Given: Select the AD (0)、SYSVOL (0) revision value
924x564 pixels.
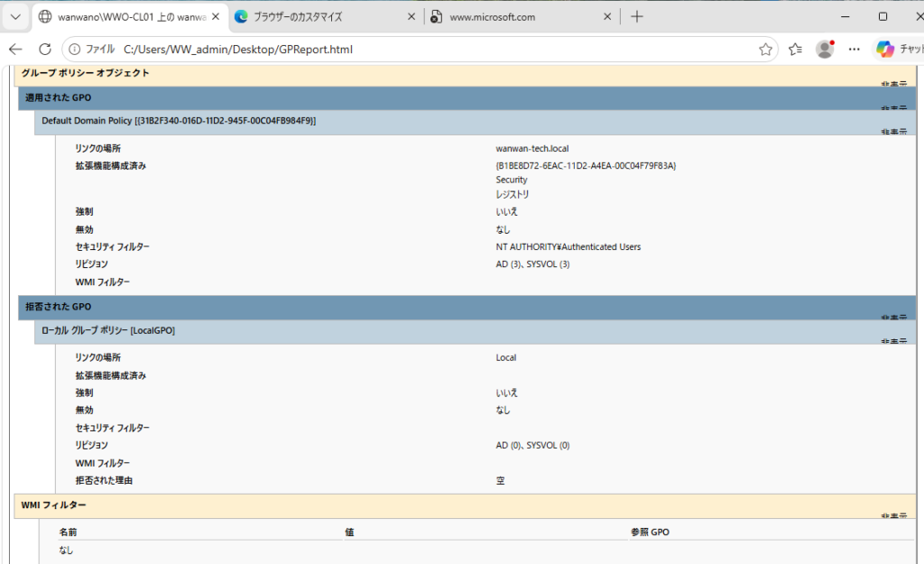Looking at the screenshot, I should tap(532, 446).
